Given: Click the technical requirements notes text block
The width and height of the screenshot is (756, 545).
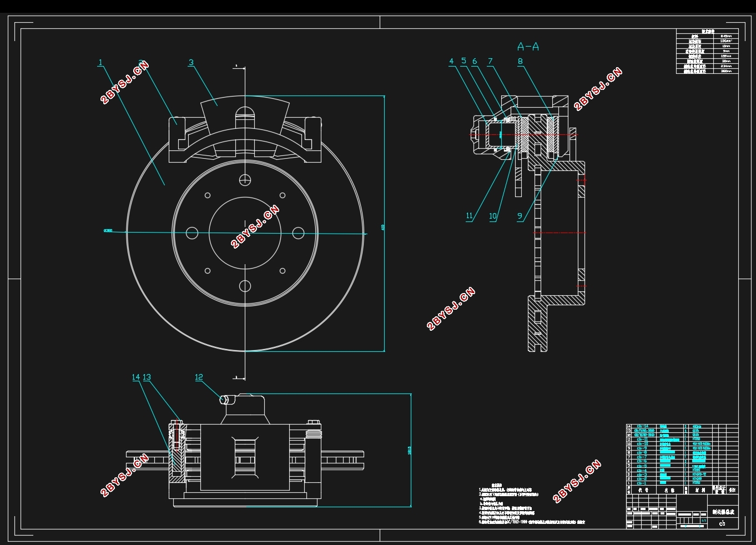Looking at the screenshot, I should point(532,505).
